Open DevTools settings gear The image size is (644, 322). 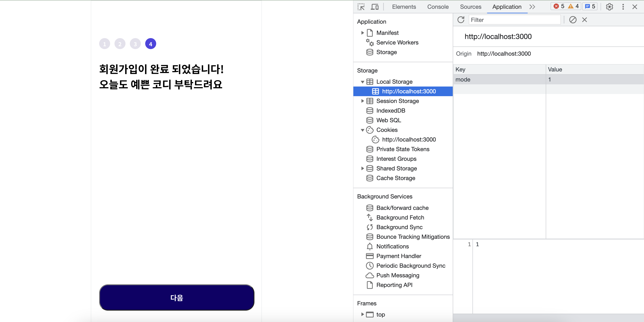(609, 7)
